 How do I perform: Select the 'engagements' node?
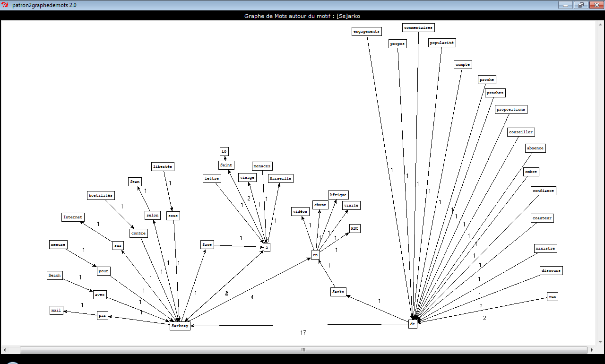click(x=367, y=31)
